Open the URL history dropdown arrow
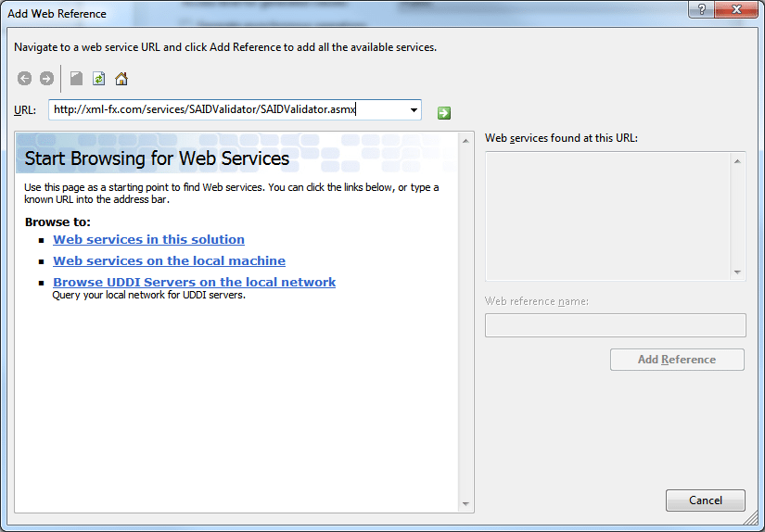This screenshot has height=532, width=765. 414,110
